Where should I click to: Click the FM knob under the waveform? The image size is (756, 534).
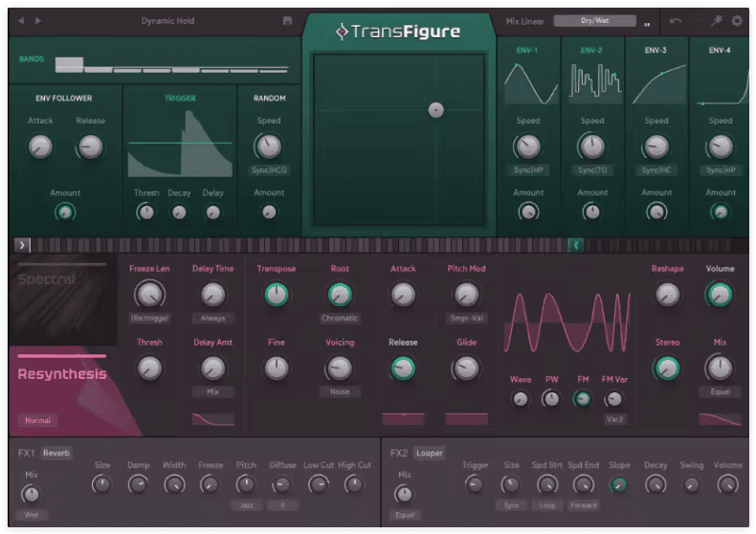pos(583,399)
